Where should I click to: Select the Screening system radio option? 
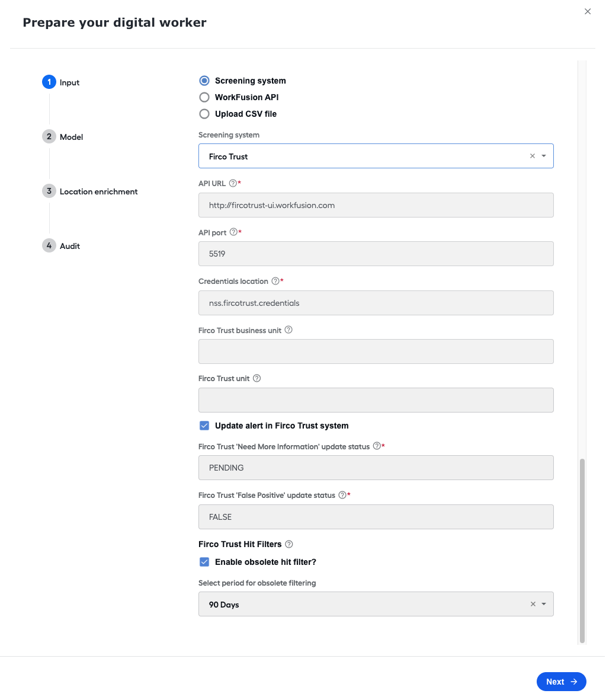[204, 81]
